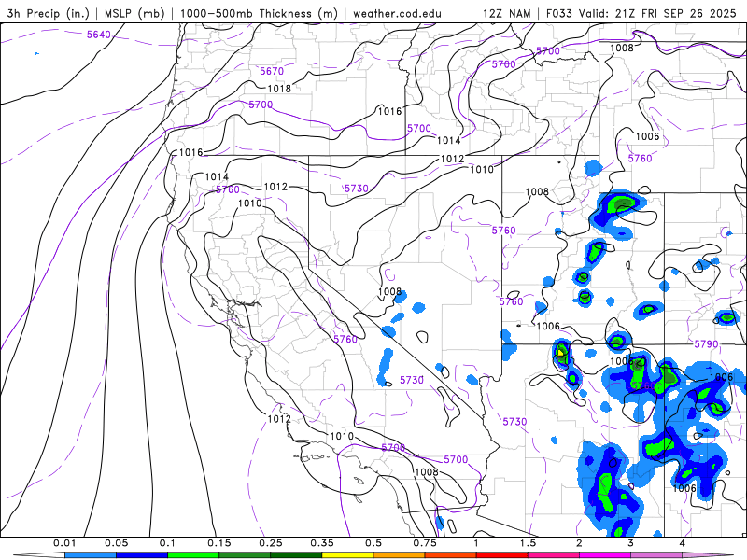This screenshot has height=560, width=747.
Task: Select the yellow 0.35–0.5 legend swatch
Action: pos(347,555)
